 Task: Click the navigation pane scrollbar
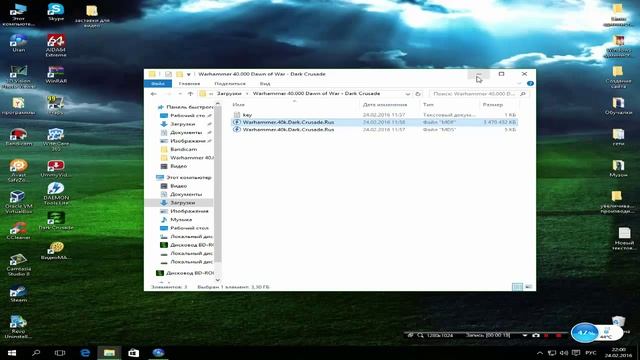point(218,184)
